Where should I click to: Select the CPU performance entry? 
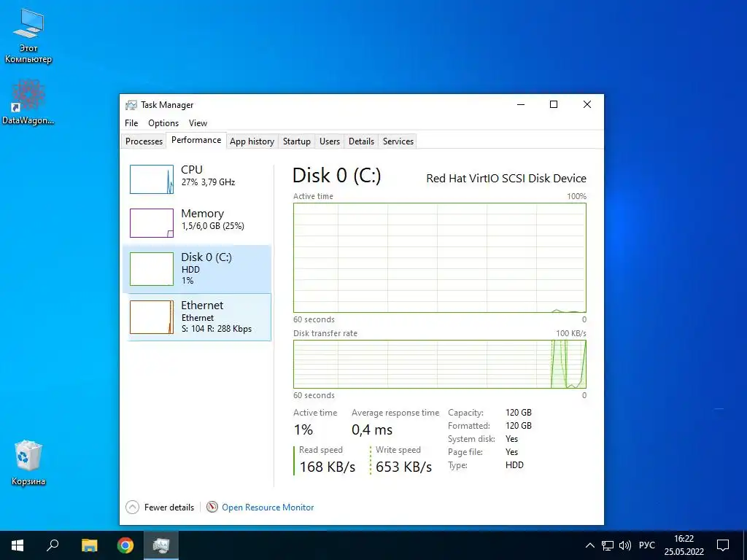(x=197, y=179)
